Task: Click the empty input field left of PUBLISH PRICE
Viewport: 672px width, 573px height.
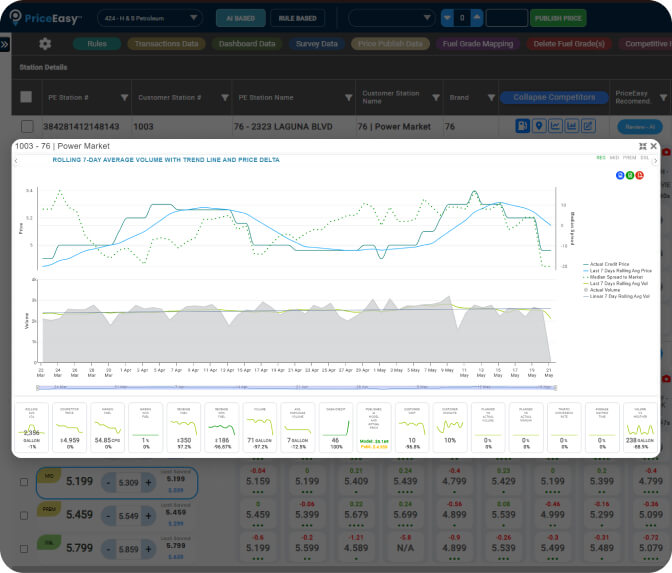Action: [x=507, y=18]
